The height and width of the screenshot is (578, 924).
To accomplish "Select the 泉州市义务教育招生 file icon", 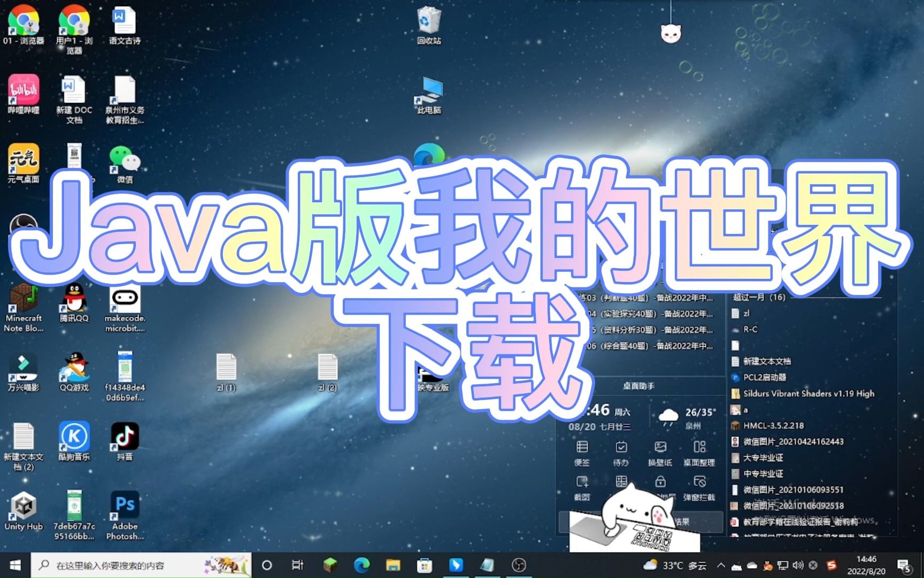I will pos(125,99).
